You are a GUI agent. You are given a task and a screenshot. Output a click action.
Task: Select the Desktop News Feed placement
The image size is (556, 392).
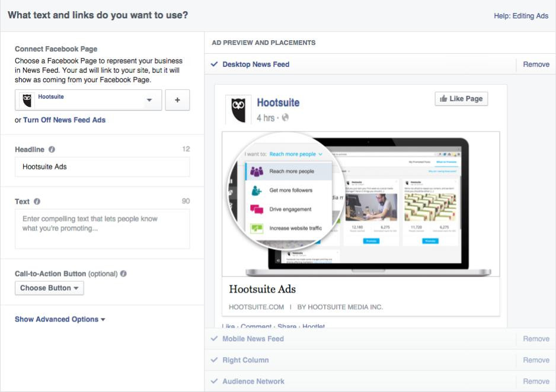point(255,65)
